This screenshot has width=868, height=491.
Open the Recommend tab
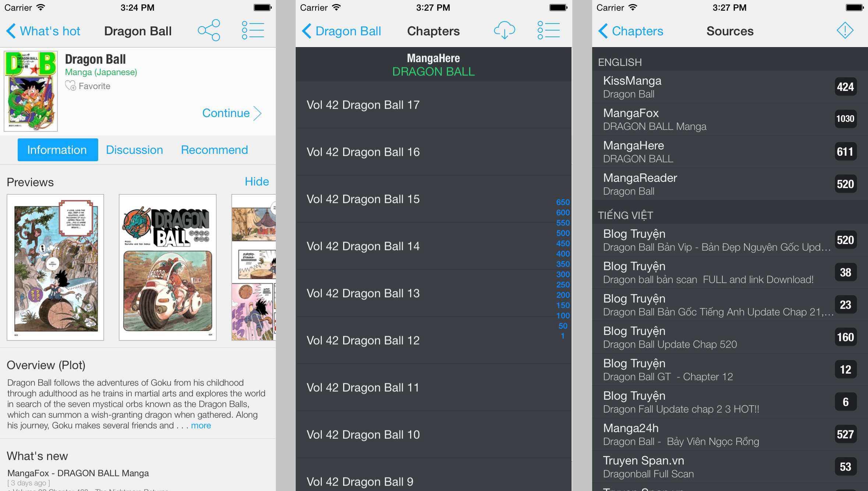[214, 150]
